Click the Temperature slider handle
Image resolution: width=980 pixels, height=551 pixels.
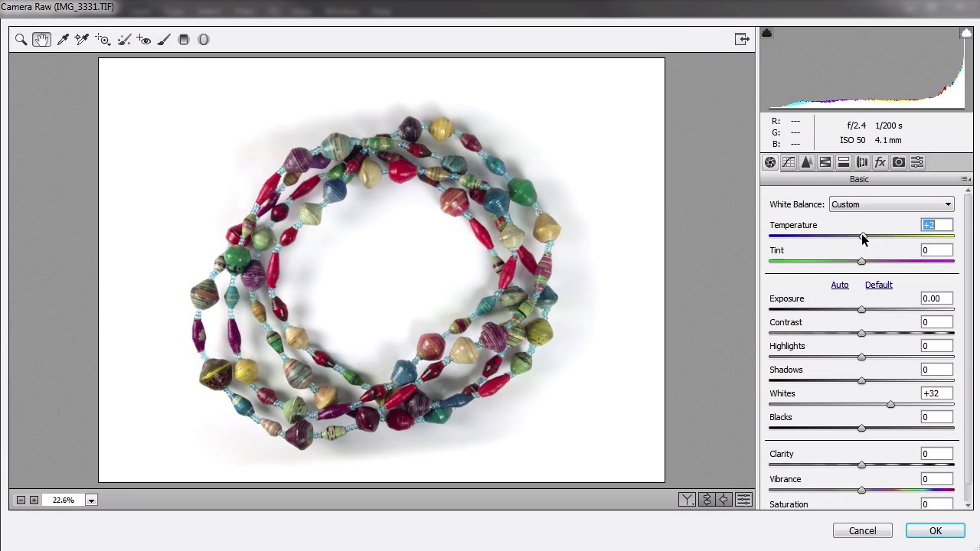click(x=863, y=236)
